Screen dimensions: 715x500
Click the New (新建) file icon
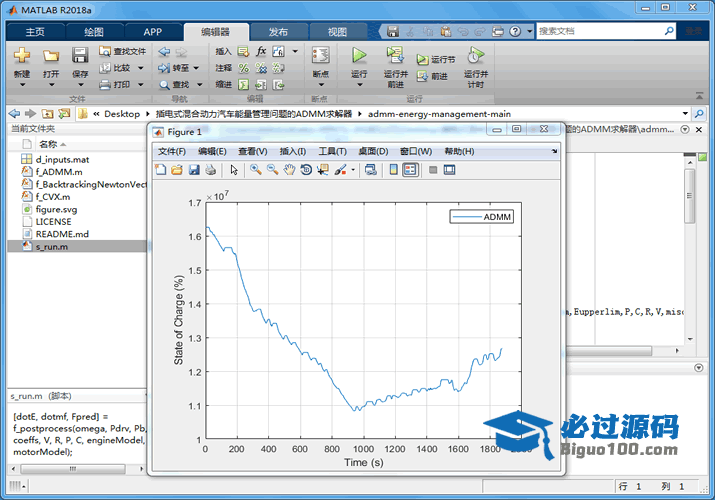[x=22, y=56]
